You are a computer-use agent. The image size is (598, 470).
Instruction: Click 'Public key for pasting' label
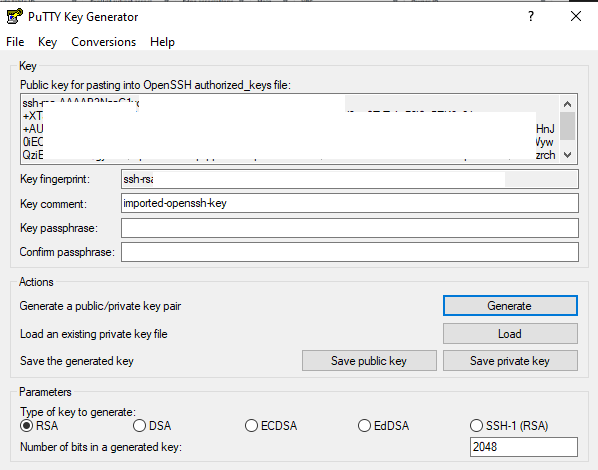[x=155, y=85]
